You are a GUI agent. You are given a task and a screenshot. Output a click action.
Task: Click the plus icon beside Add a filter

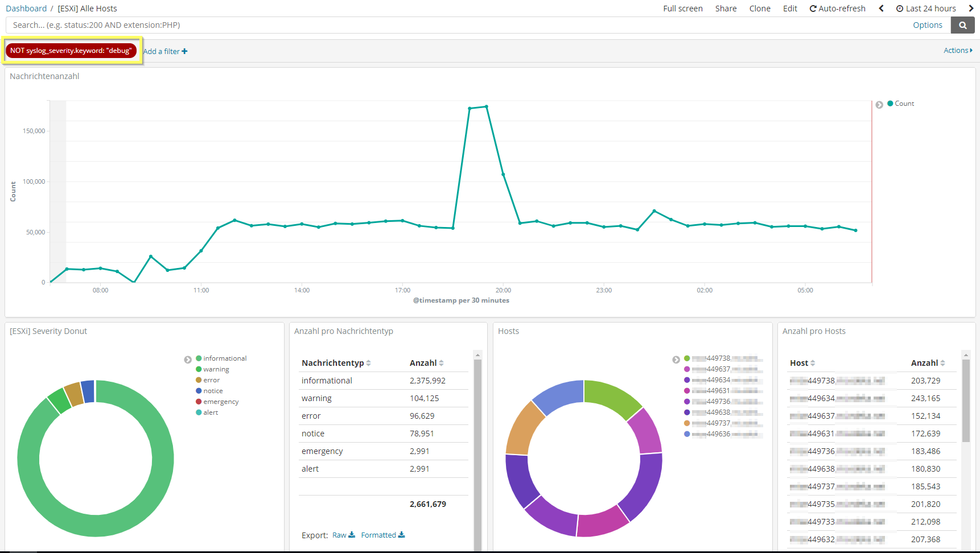pyautogui.click(x=184, y=51)
